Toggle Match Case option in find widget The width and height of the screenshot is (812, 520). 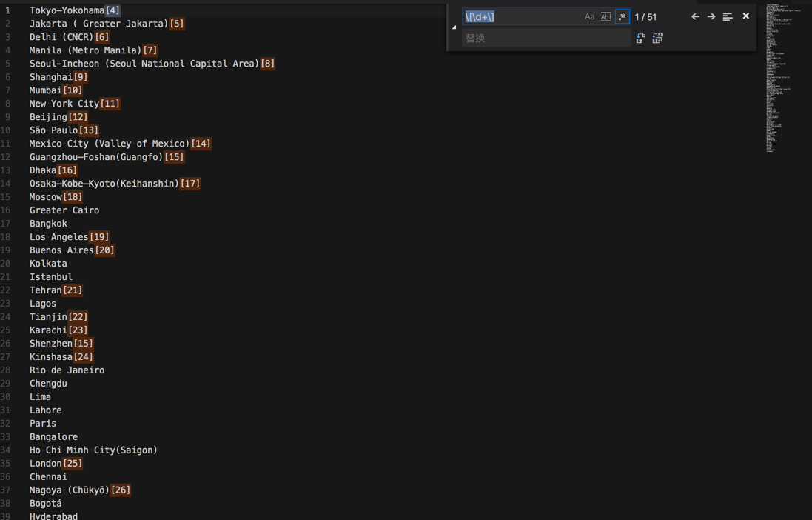pyautogui.click(x=589, y=16)
